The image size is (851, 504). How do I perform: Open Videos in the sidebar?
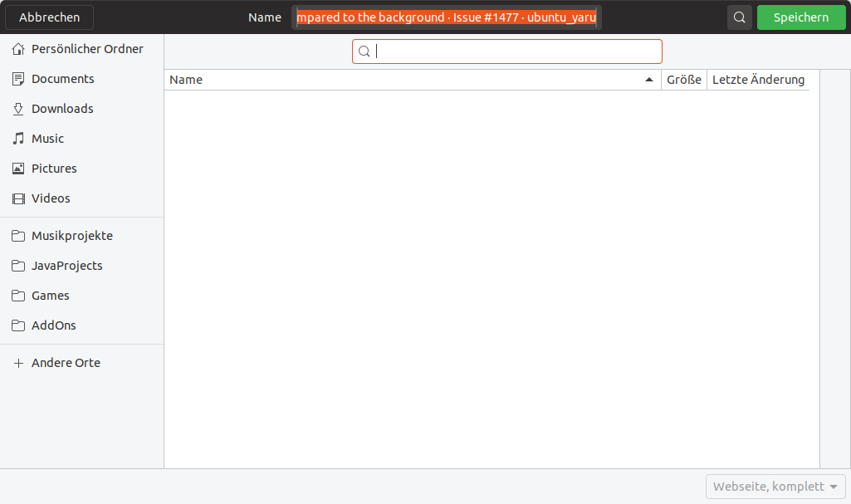[x=81, y=198]
